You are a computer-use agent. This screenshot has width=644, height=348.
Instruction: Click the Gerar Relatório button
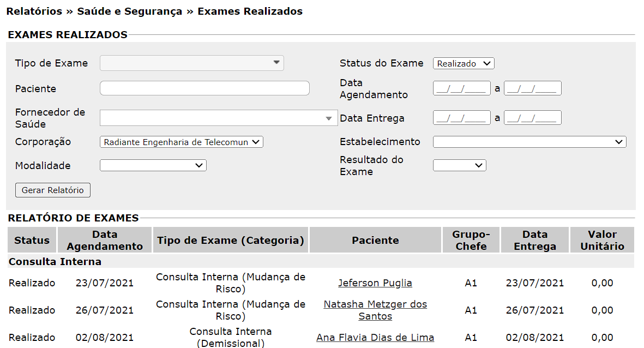click(x=53, y=190)
